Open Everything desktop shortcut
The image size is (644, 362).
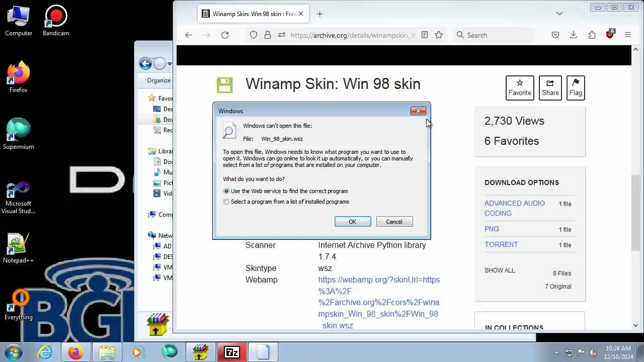pos(19,305)
